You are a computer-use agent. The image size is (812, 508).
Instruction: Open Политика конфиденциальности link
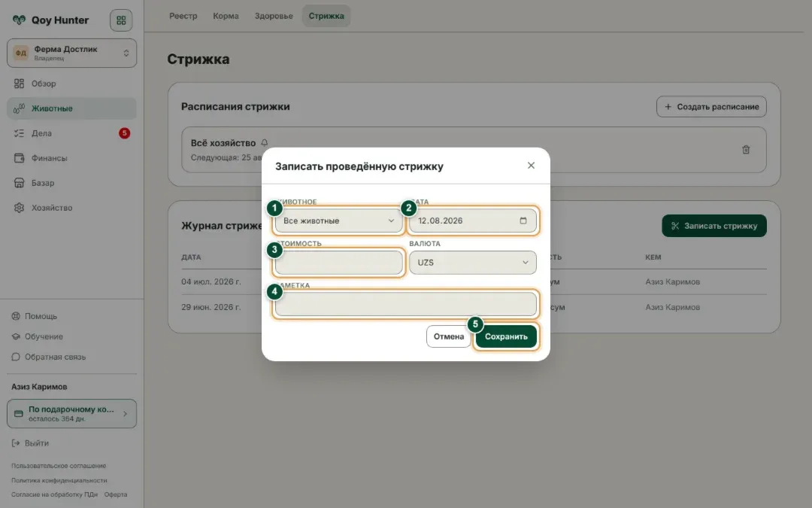coord(59,480)
